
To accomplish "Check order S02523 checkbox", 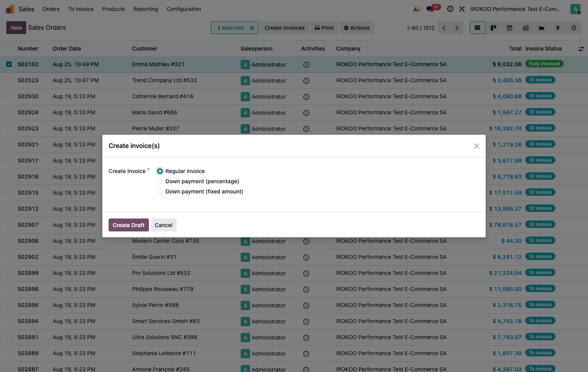I will click(x=9, y=80).
